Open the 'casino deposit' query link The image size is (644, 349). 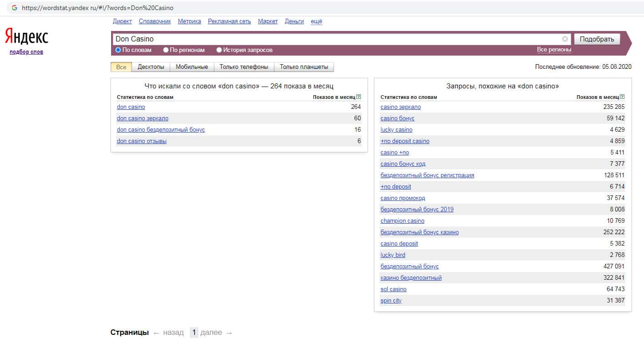pyautogui.click(x=399, y=244)
